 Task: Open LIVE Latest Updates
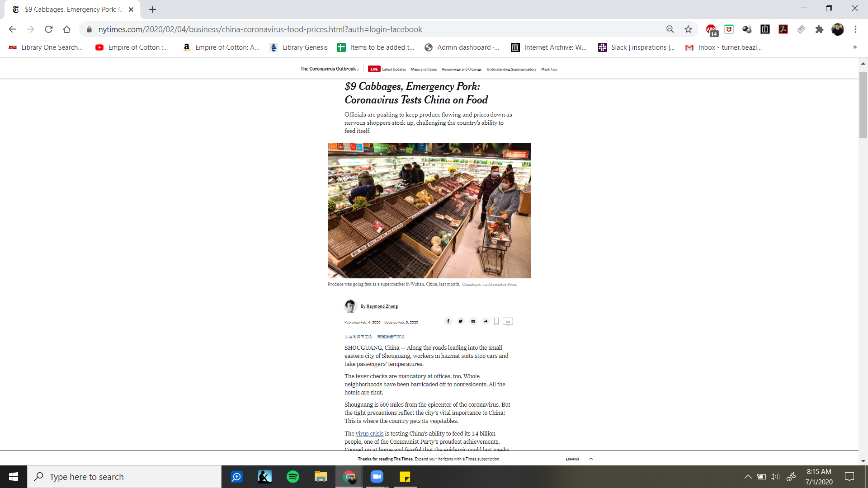coord(387,69)
